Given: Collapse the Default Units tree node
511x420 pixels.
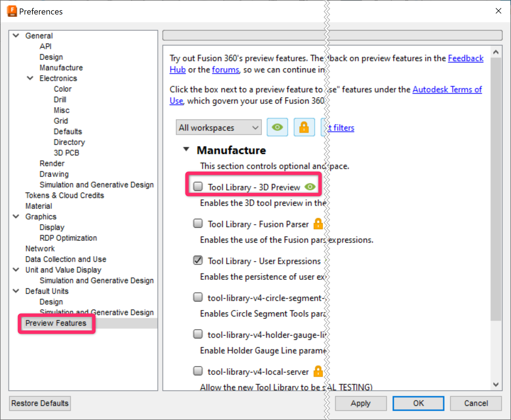Looking at the screenshot, I should click(x=16, y=291).
